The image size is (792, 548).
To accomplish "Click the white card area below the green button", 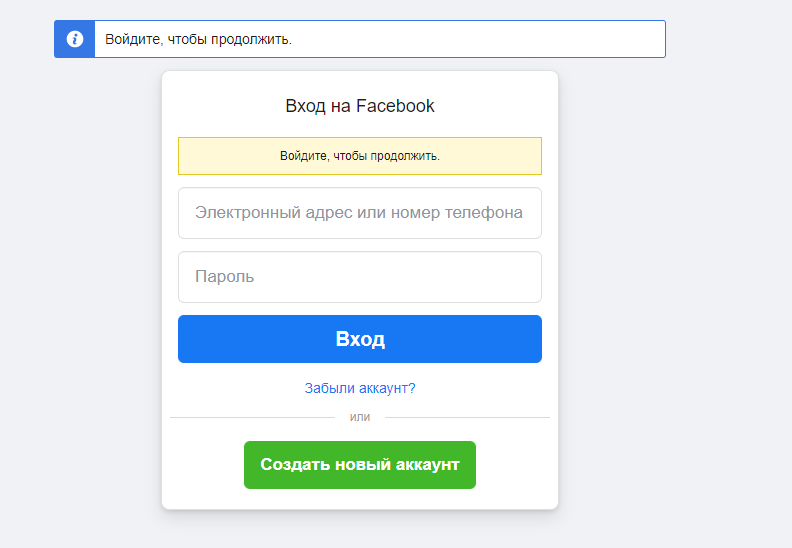I will point(360,499).
